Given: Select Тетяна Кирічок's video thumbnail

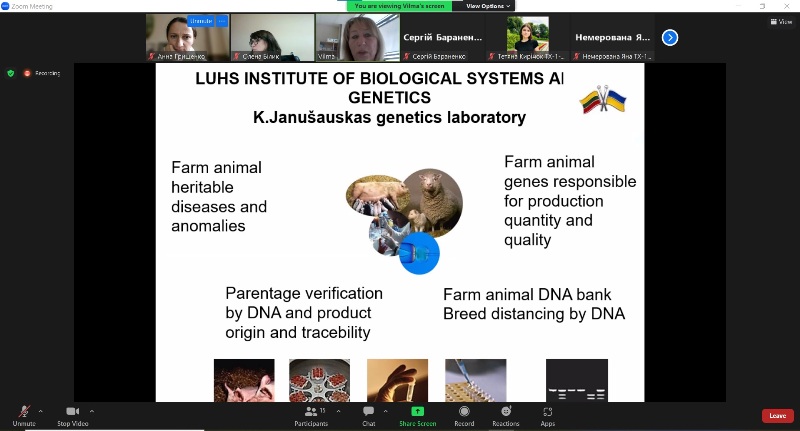Looking at the screenshot, I should coord(528,37).
